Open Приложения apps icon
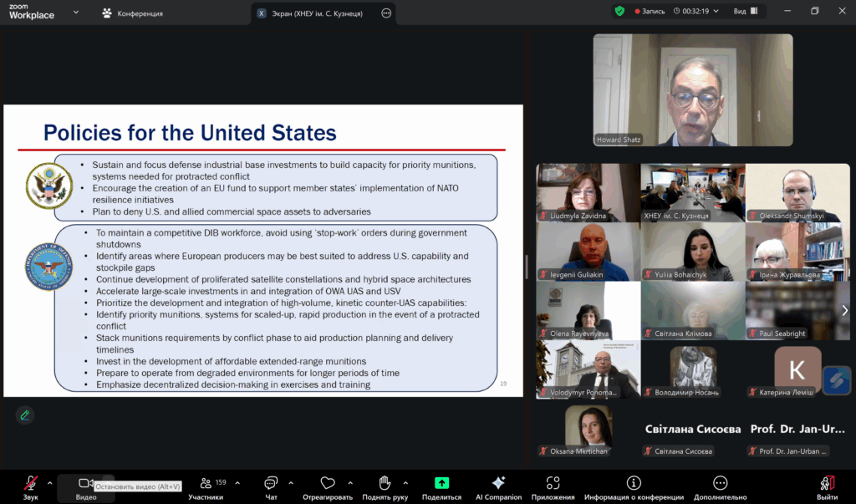Viewport: 856px width, 504px height. coord(553,486)
